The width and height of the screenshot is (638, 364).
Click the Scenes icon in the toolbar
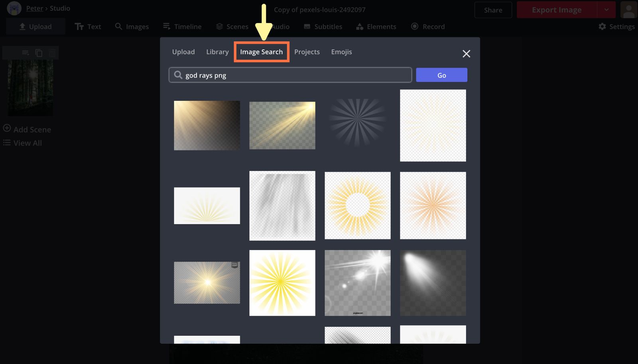click(232, 26)
